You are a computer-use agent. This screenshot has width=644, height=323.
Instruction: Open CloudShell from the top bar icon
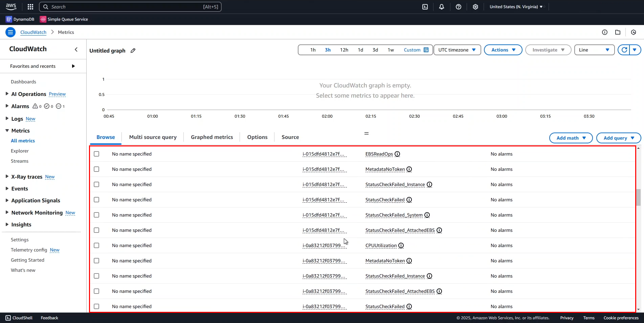pyautogui.click(x=425, y=7)
